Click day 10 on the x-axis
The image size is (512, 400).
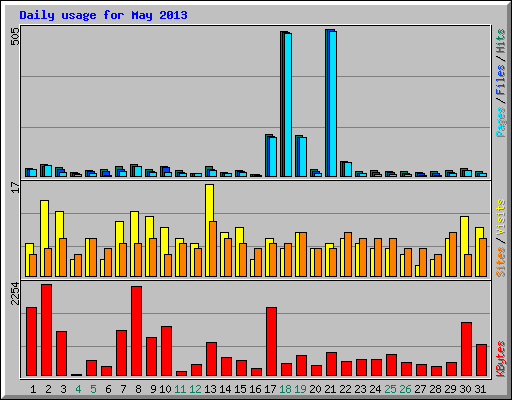coord(165,389)
